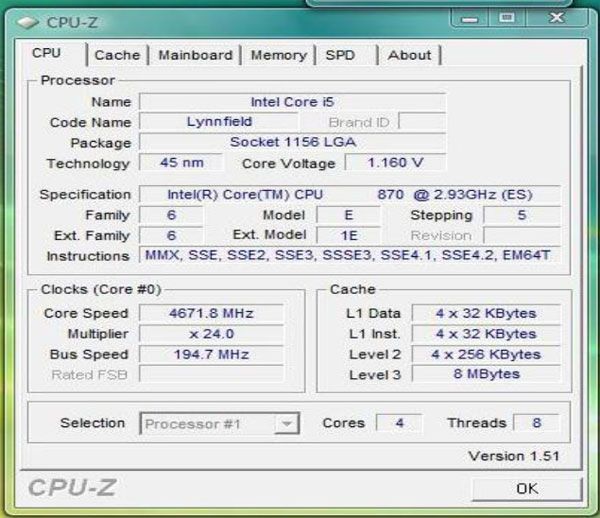The image size is (600, 518).
Task: Open the Mainboard tab
Action: point(195,55)
